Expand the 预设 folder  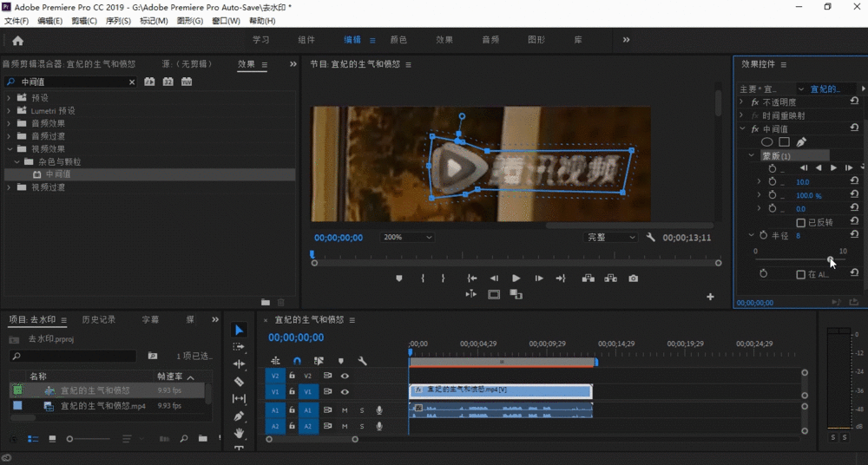click(9, 97)
